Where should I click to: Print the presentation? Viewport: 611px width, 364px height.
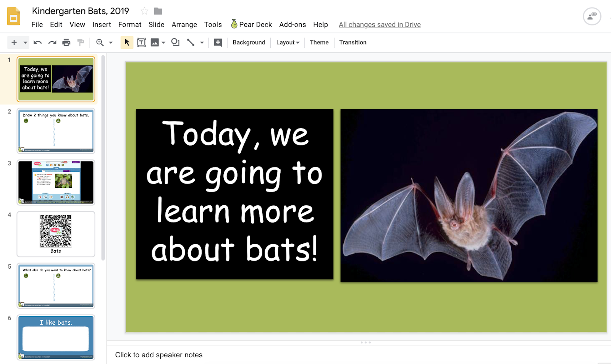tap(66, 42)
